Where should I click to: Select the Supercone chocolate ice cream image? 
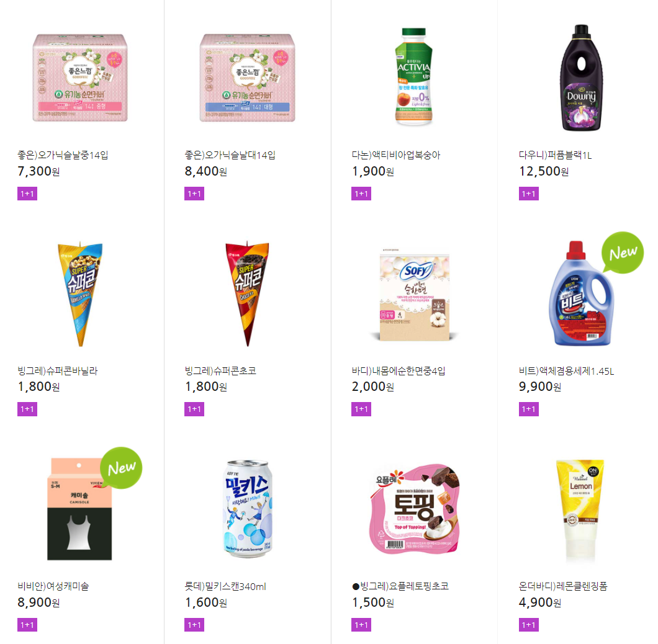pos(247,294)
